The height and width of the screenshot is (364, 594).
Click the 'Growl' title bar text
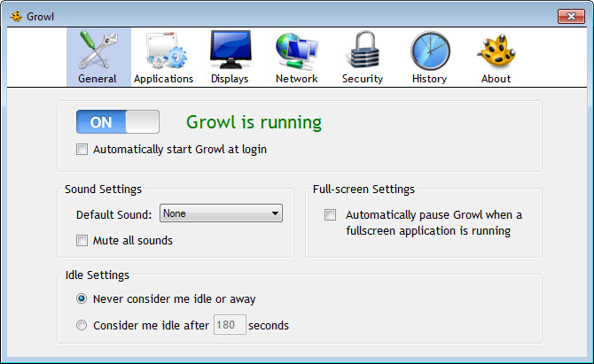coord(40,17)
